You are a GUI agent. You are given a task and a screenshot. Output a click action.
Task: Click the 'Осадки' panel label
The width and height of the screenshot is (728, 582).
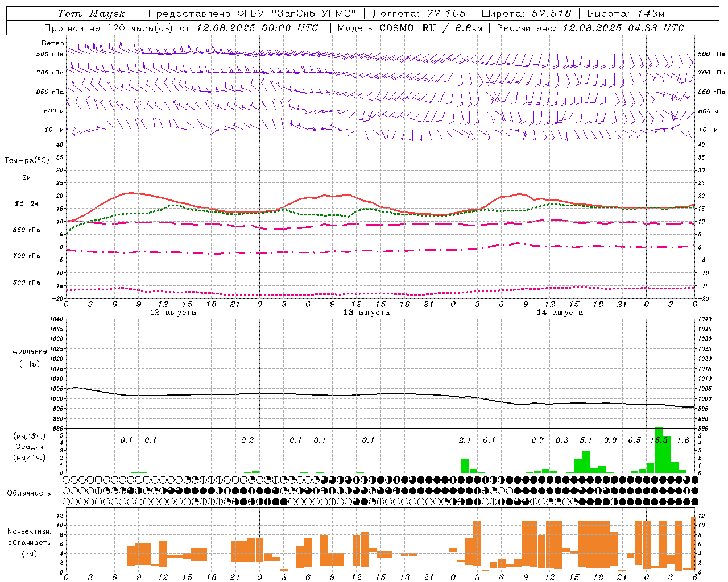coord(30,447)
